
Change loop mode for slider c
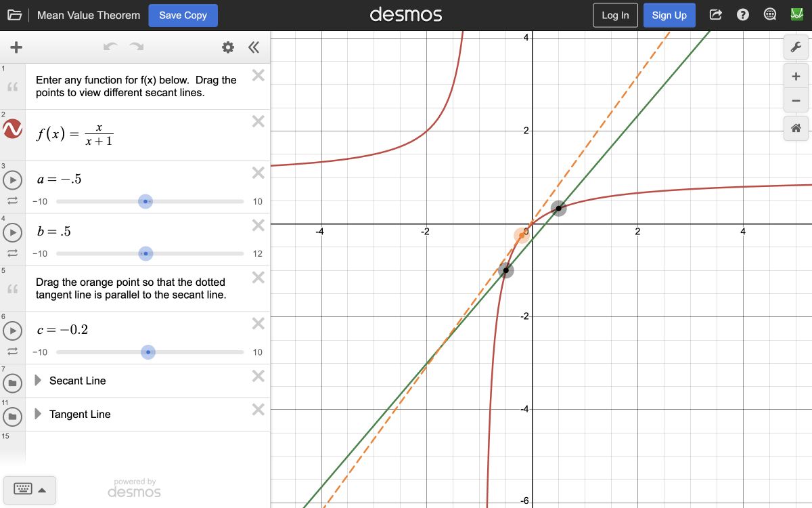click(13, 352)
